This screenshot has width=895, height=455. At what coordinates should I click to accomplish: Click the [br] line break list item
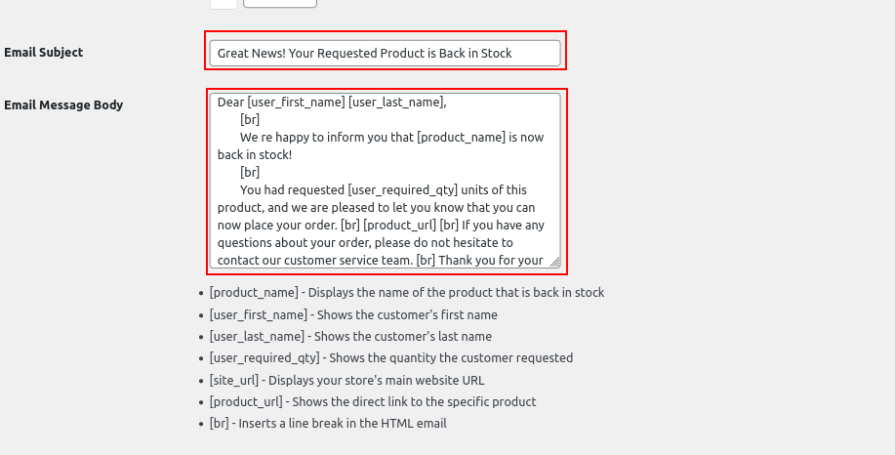pyautogui.click(x=327, y=424)
